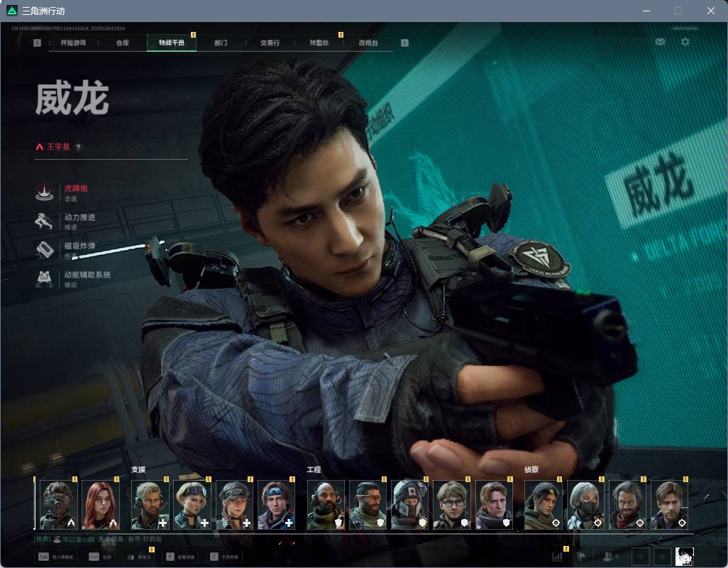728x568 pixels.
Task: Select the red-haired assault operator portrait
Action: pos(101,505)
